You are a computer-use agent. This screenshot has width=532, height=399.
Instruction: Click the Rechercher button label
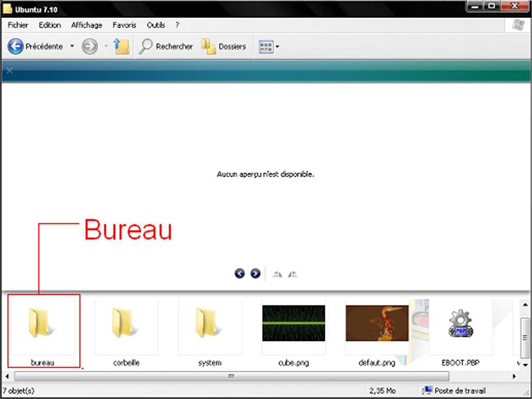click(174, 46)
